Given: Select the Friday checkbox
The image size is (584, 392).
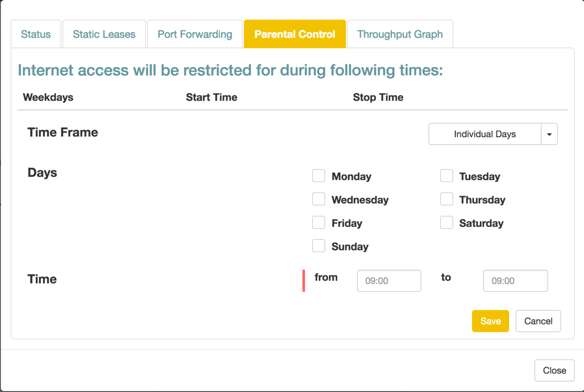Looking at the screenshot, I should pyautogui.click(x=319, y=223).
